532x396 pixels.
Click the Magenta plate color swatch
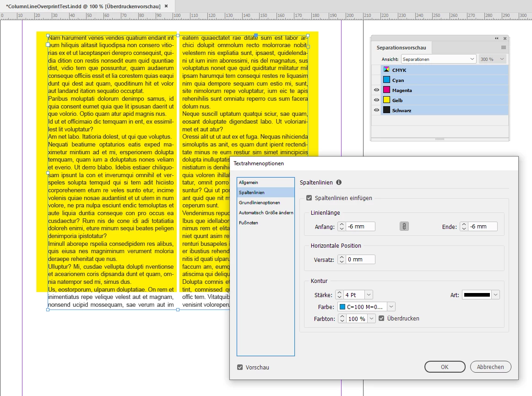point(386,90)
